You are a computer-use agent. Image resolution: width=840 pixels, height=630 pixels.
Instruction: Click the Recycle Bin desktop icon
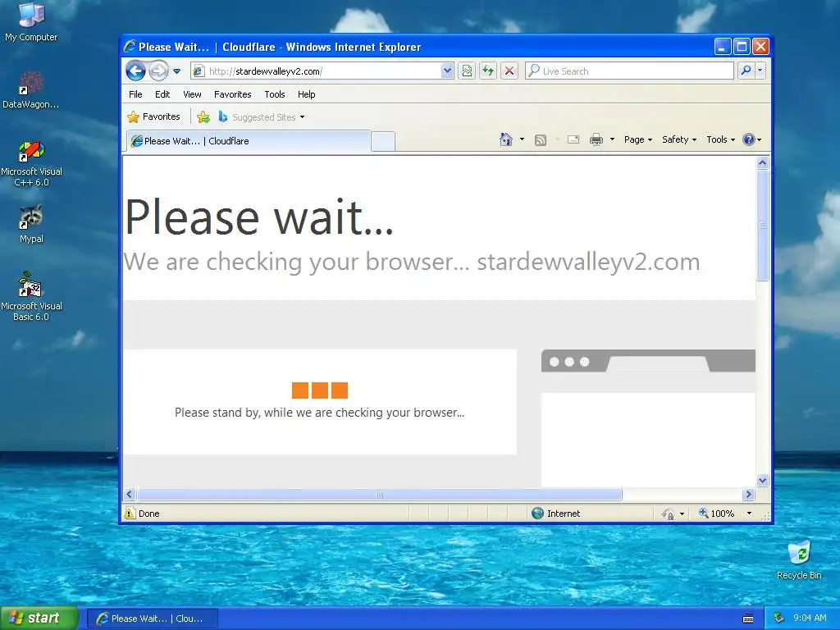(799, 560)
